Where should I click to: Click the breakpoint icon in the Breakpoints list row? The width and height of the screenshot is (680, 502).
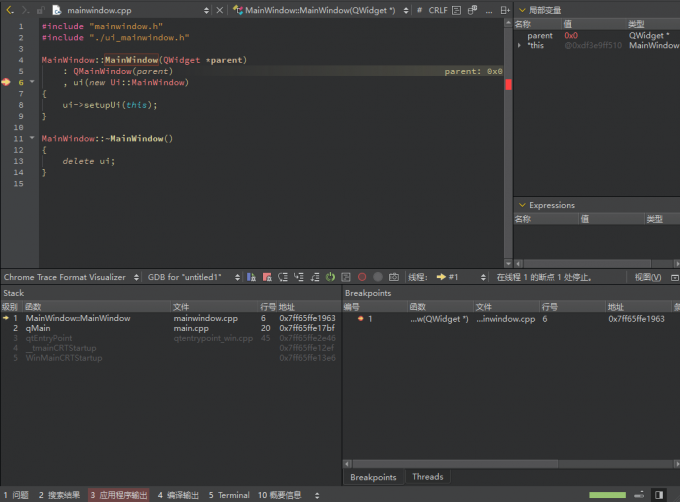[360, 318]
